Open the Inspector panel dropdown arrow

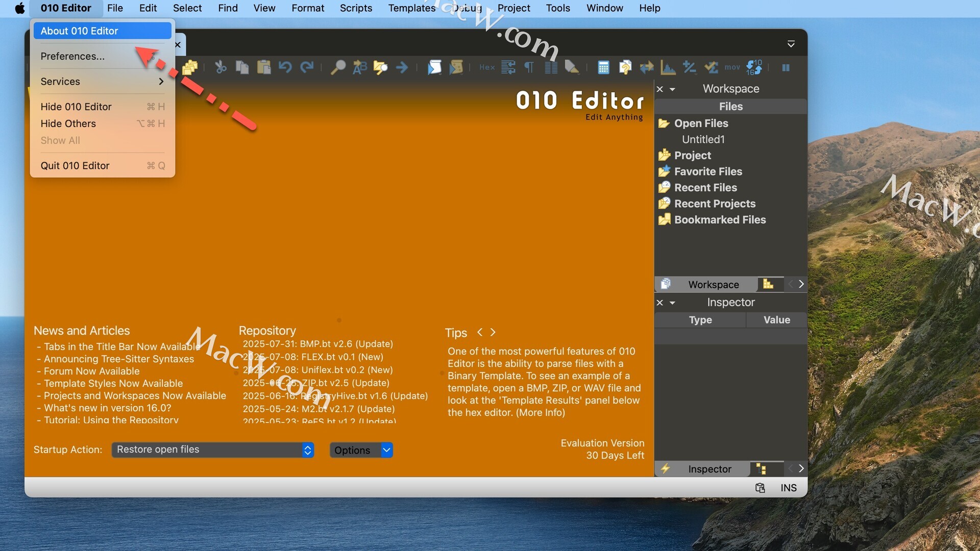click(673, 303)
